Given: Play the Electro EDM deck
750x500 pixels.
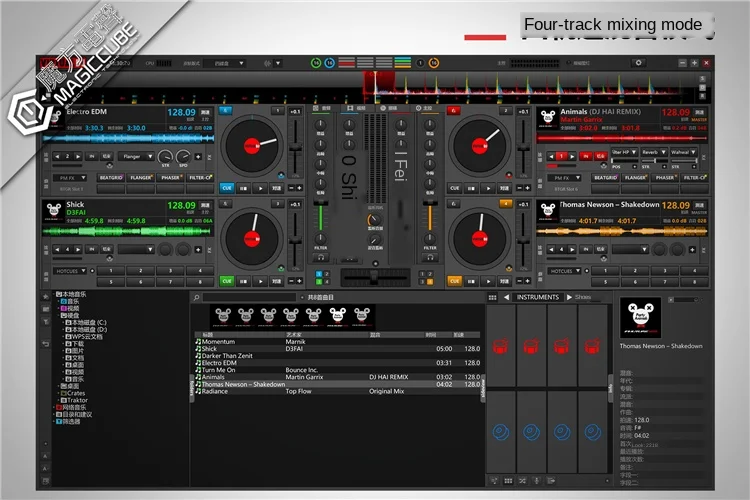Looking at the screenshot, I should 260,188.
